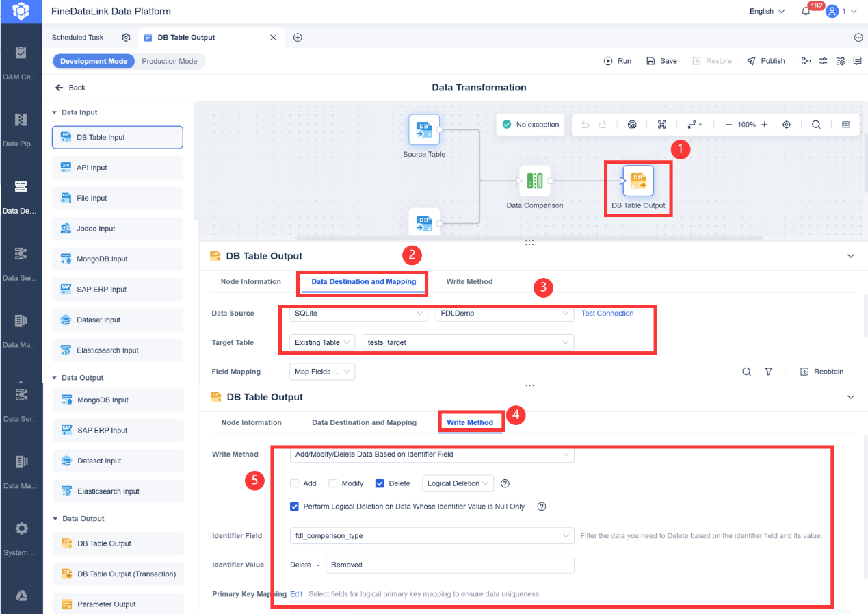The image size is (868, 614).
Task: Uncheck the Delete checkbox
Action: tap(380, 483)
